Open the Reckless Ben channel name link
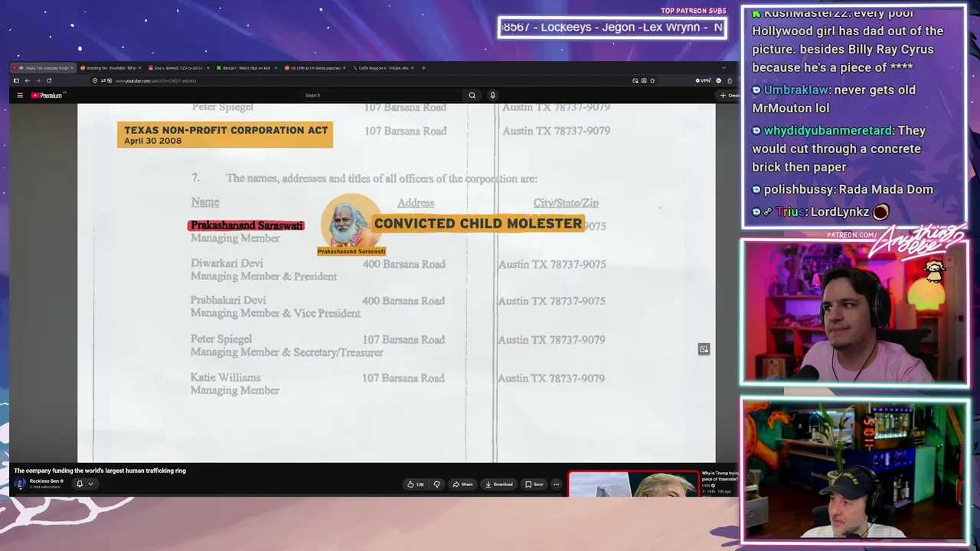980x551 pixels. coord(45,481)
